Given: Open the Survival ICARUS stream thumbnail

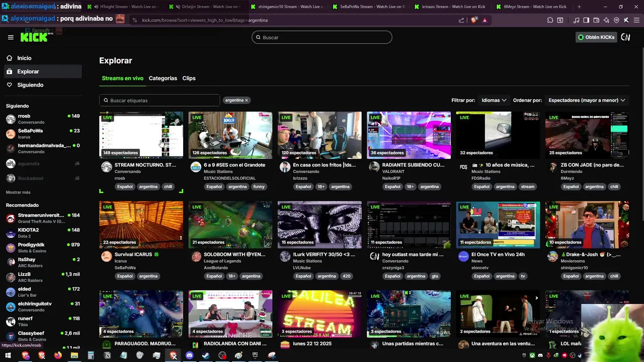Looking at the screenshot, I should [x=141, y=224].
